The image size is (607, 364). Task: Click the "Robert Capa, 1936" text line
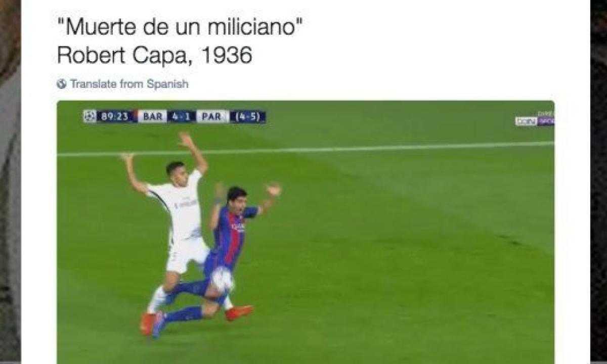(154, 55)
